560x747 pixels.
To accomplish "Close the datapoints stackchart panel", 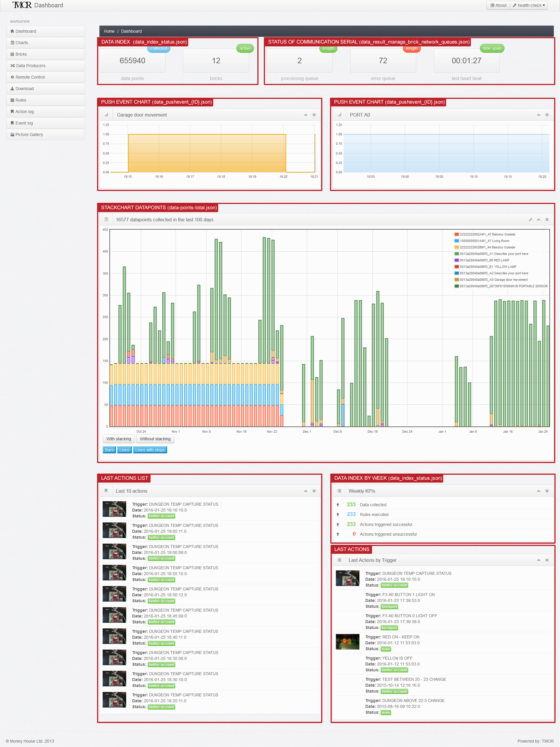I will point(547,220).
